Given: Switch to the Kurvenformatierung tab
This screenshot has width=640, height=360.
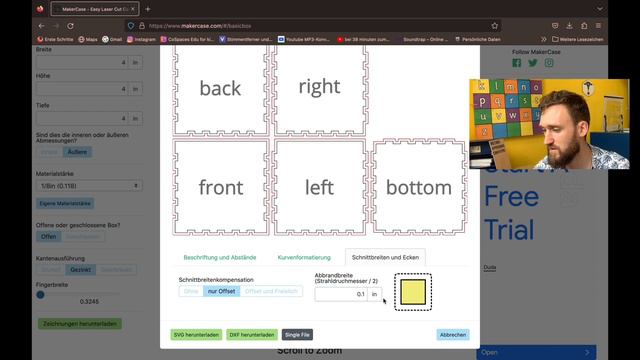Looking at the screenshot, I should [x=304, y=258].
